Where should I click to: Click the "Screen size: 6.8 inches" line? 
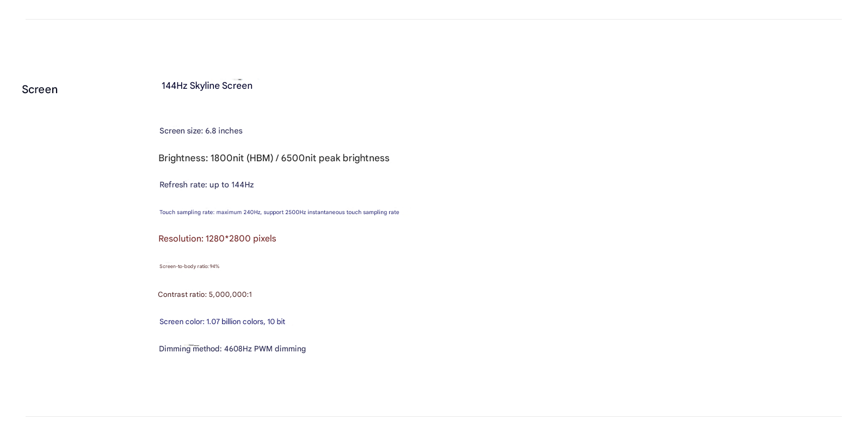point(201,131)
